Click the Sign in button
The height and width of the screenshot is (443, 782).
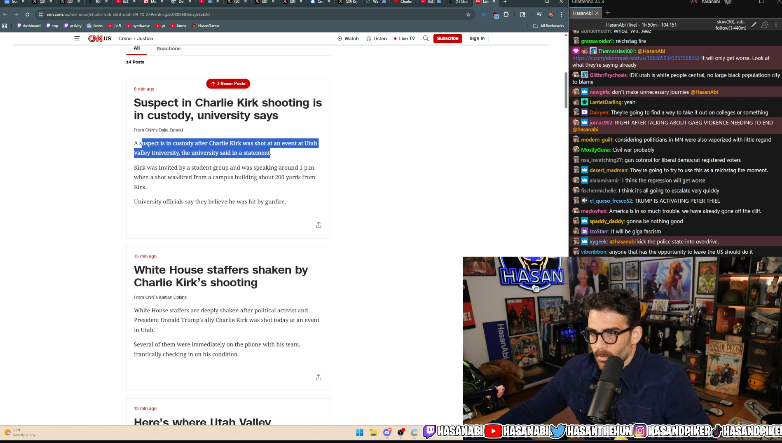point(477,38)
